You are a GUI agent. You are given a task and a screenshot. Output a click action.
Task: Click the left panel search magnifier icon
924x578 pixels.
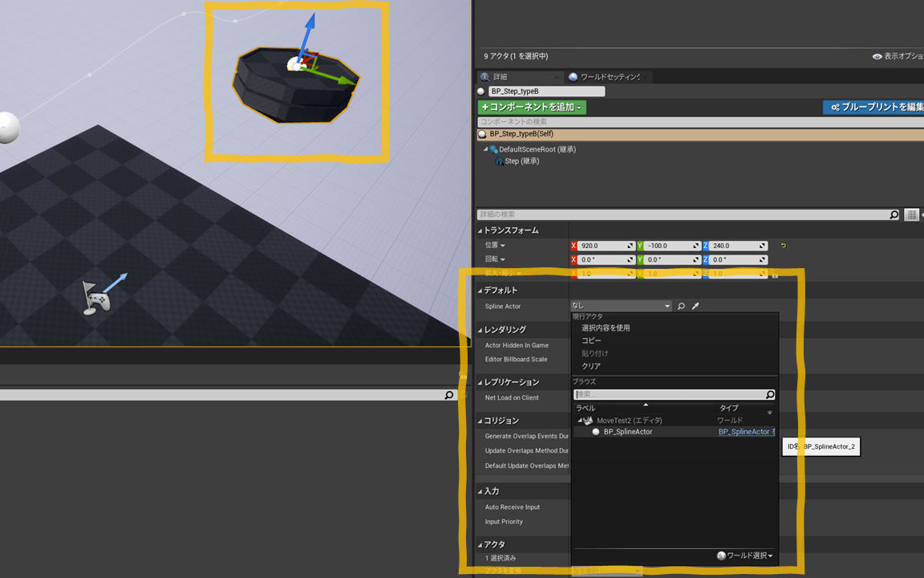coord(449,395)
